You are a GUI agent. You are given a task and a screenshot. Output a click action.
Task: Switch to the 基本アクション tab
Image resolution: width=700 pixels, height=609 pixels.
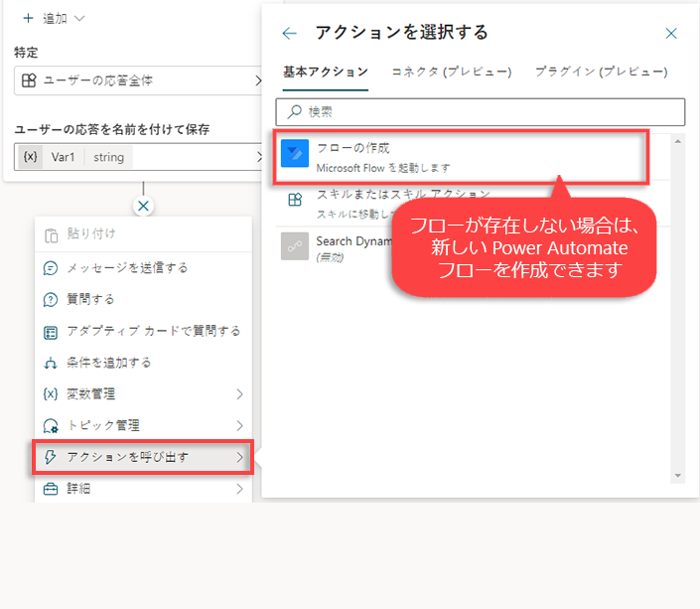click(x=326, y=72)
